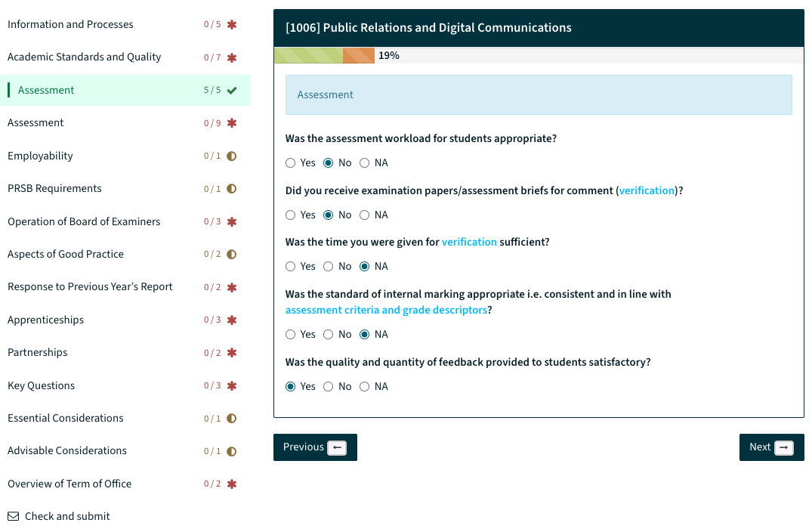Viewport: 812px width, 532px height.
Task: Select NA for assessment workload appropriate
Action: point(365,163)
